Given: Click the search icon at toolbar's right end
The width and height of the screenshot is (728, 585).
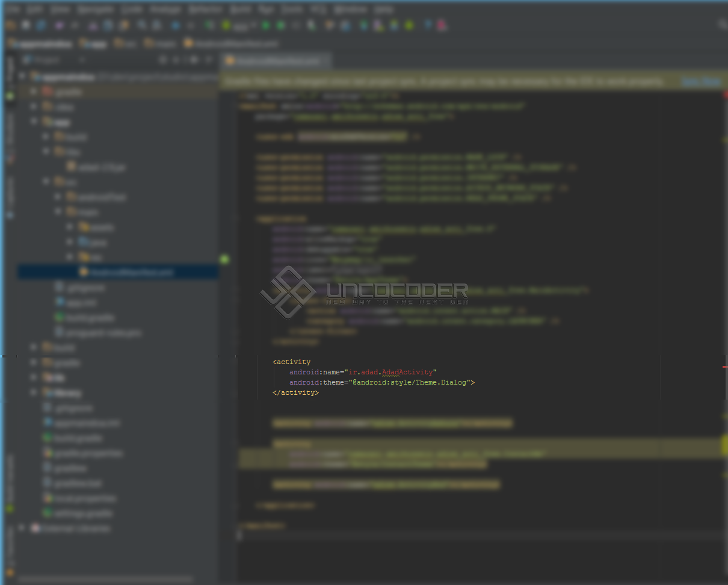Looking at the screenshot, I should (723, 25).
